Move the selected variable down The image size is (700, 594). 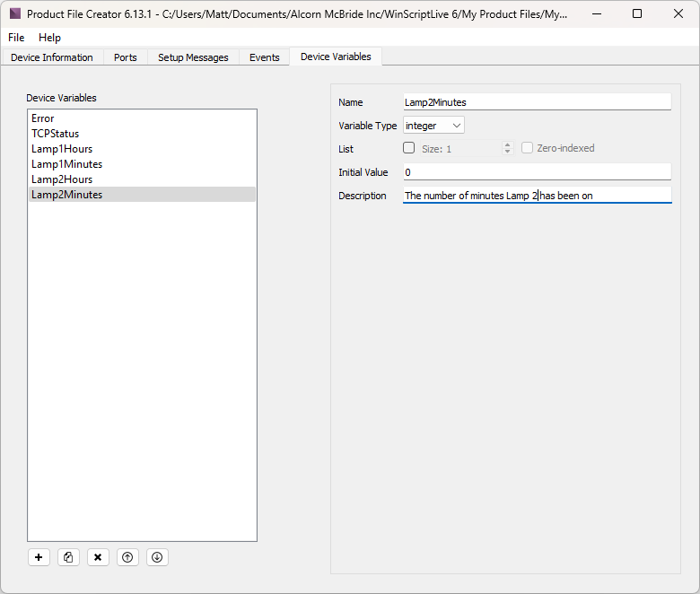(157, 557)
